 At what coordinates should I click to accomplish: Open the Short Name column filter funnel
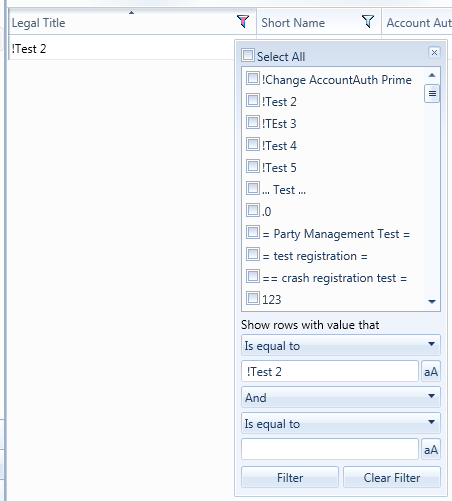[368, 22]
